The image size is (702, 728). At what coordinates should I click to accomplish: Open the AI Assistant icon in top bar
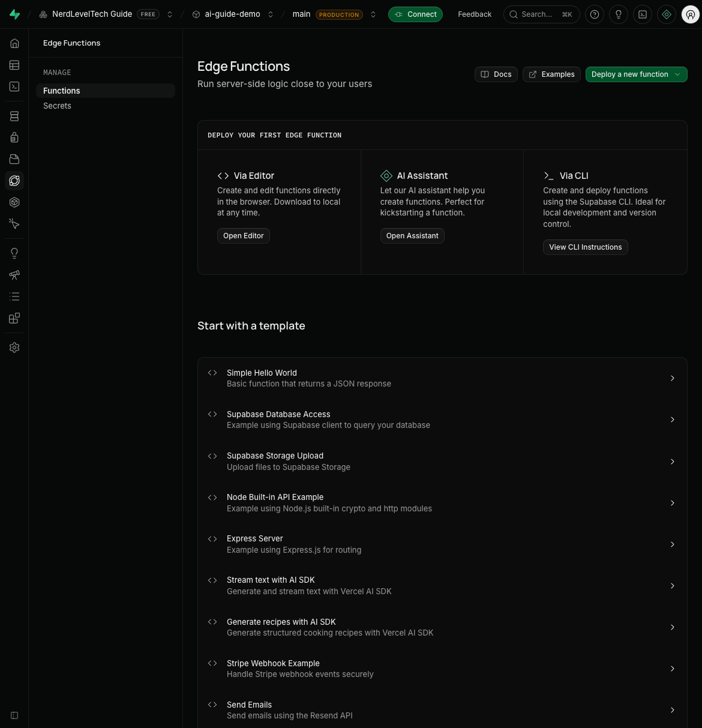coord(667,14)
